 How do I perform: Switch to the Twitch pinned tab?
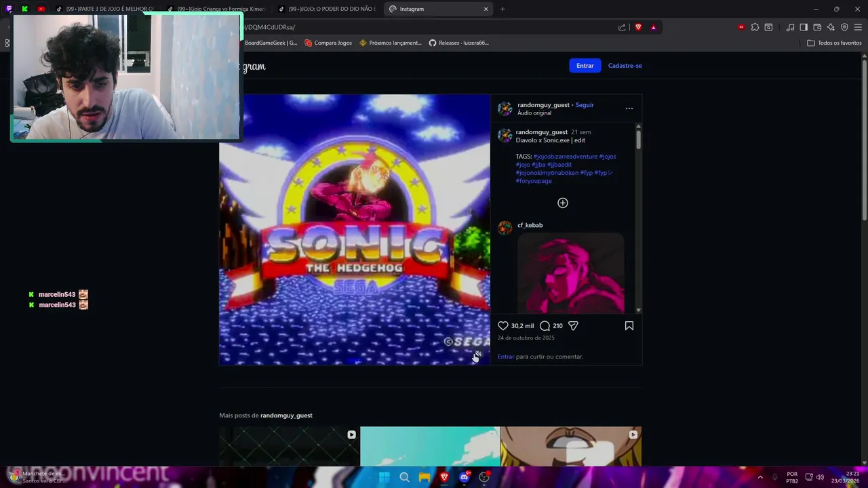pyautogui.click(x=9, y=9)
